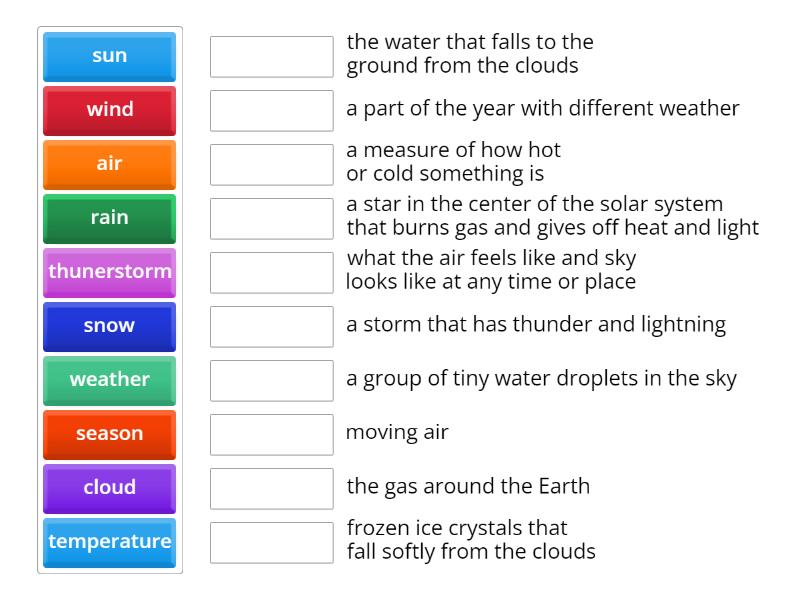
Task: Select the 'sun' word tile
Action: click(x=108, y=56)
